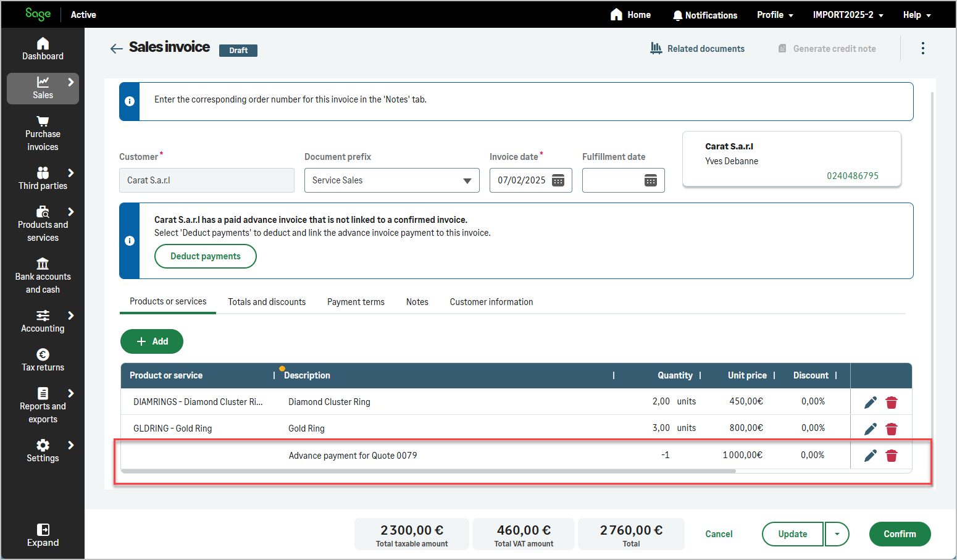Go to Purchase invoices
This screenshot has width=957, height=560.
click(x=43, y=133)
